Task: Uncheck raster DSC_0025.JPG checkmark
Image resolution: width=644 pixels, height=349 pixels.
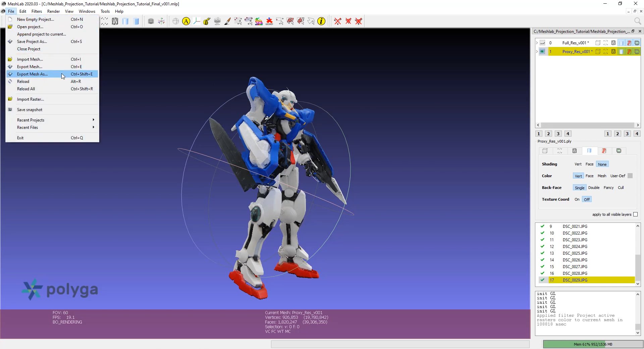Action: click(x=542, y=253)
